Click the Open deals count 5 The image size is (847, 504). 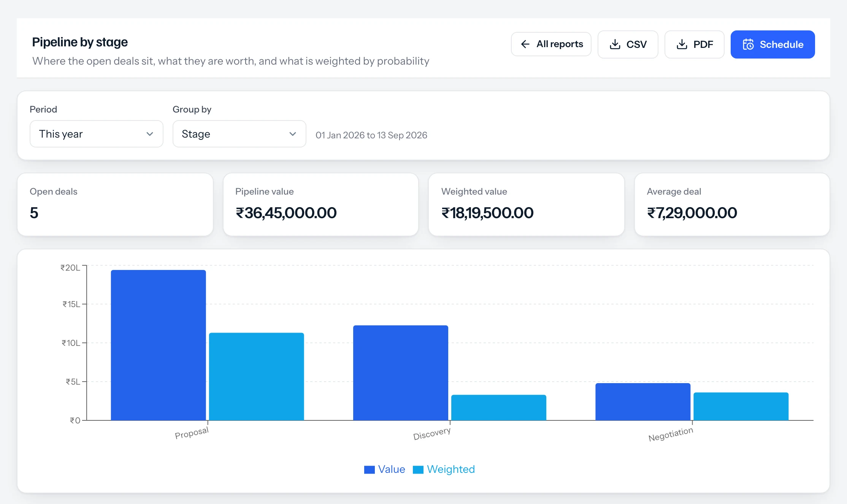[34, 213]
